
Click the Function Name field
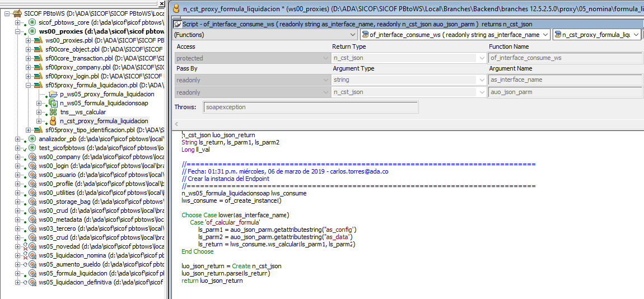564,58
